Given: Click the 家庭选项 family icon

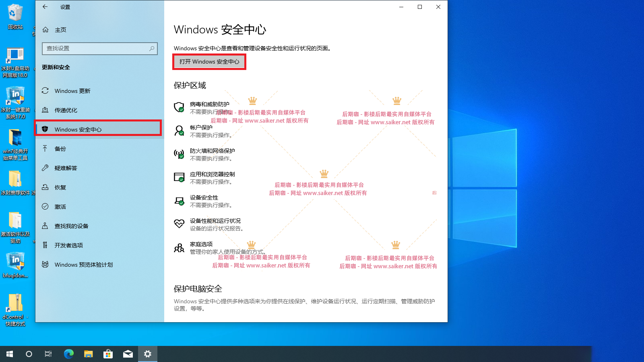Looking at the screenshot, I should (x=179, y=248).
